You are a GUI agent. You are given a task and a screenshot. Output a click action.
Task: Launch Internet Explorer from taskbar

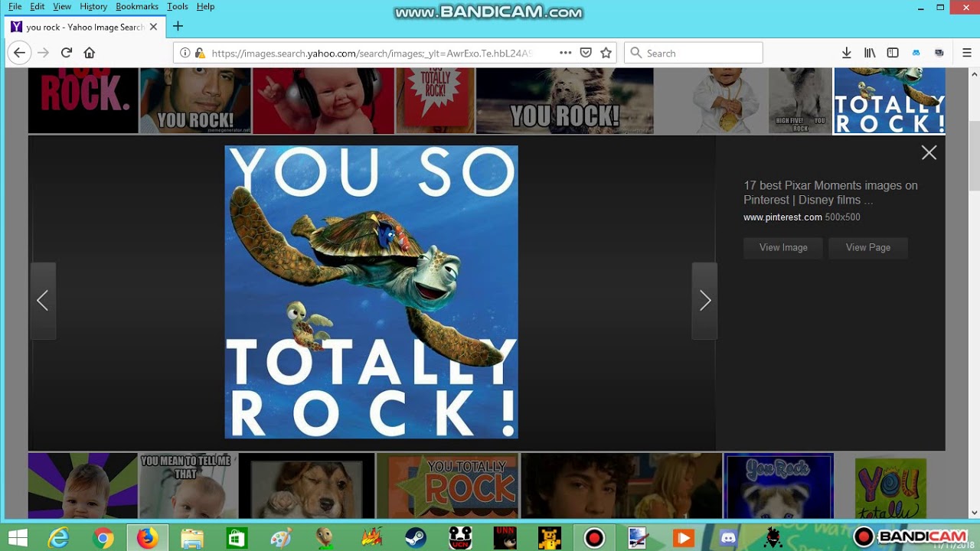tap(59, 538)
